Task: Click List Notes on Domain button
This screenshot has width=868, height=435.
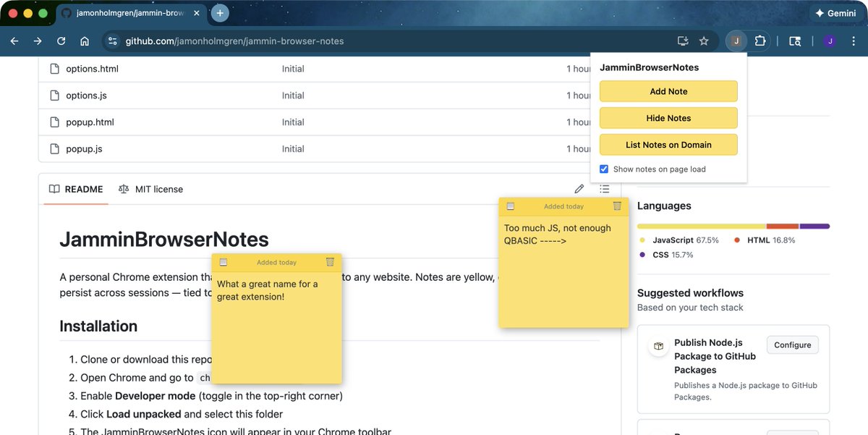Action: [668, 145]
